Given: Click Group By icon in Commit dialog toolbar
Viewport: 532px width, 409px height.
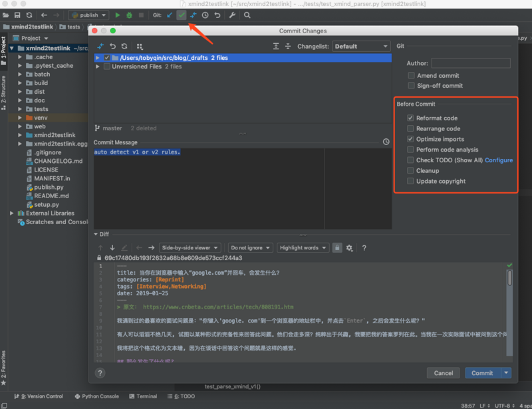Looking at the screenshot, I should (x=140, y=46).
